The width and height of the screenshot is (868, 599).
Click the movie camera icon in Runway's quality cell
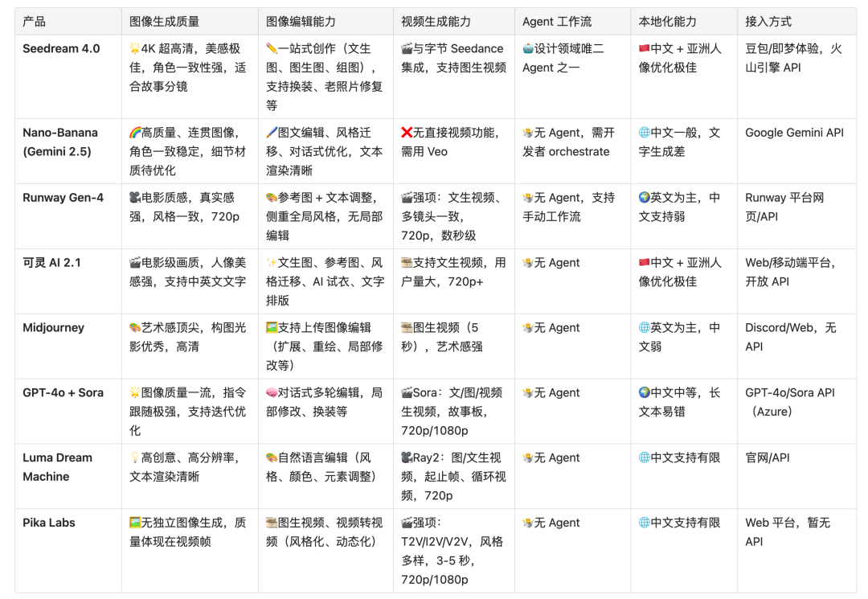[133, 197]
